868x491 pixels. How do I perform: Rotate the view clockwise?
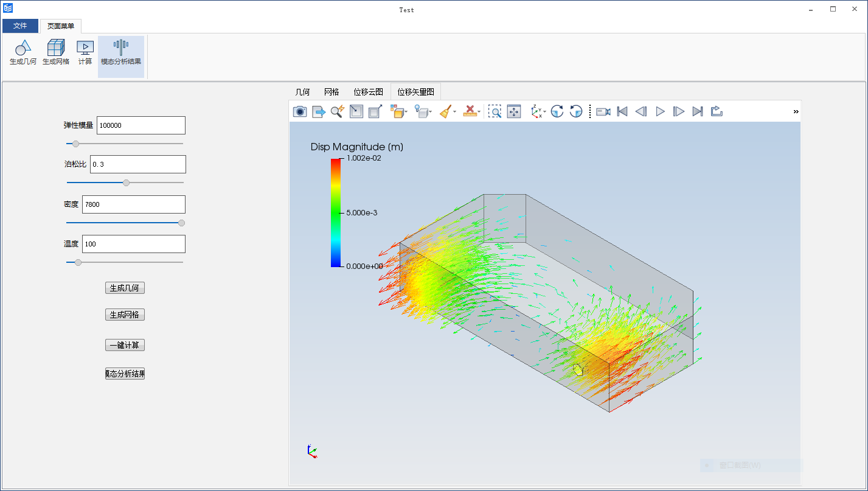pyautogui.click(x=557, y=111)
